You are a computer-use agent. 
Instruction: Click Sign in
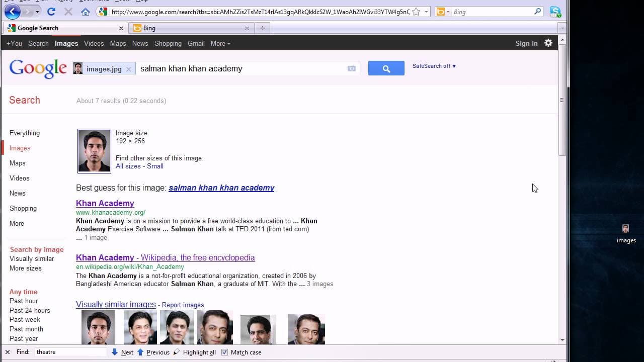(x=526, y=43)
